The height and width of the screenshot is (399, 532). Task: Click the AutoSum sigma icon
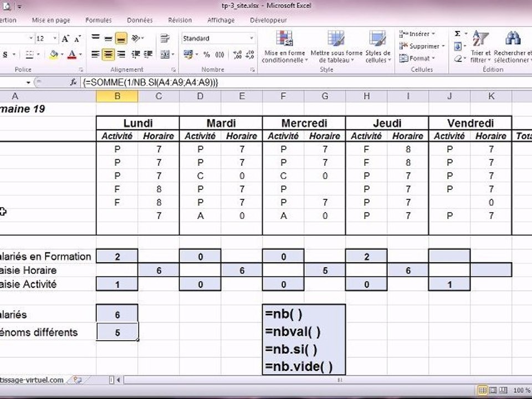coord(457,34)
